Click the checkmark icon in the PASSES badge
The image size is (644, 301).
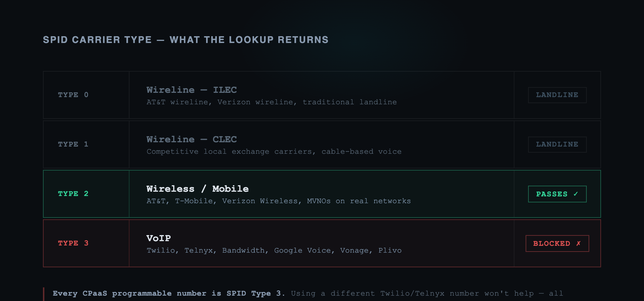(576, 194)
